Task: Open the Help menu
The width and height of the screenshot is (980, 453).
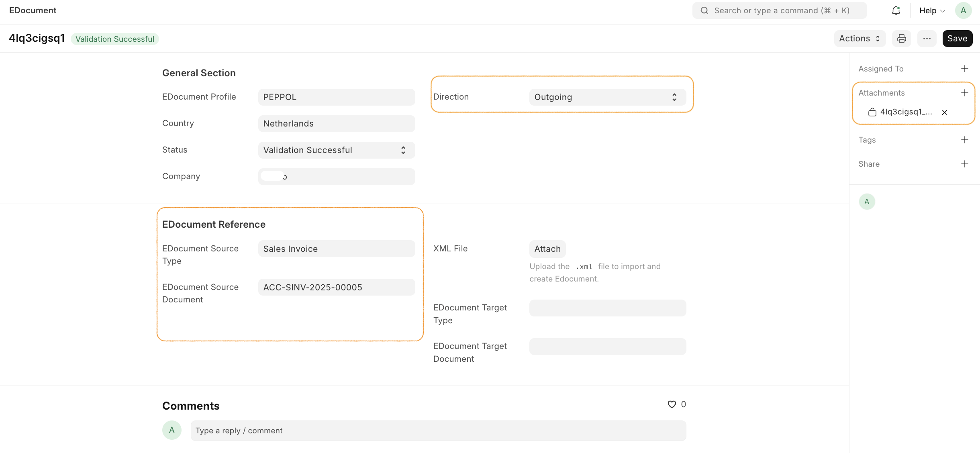Action: pos(932,11)
